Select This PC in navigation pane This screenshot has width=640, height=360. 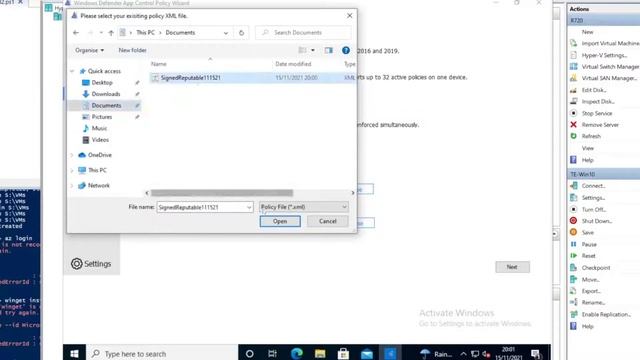click(97, 170)
